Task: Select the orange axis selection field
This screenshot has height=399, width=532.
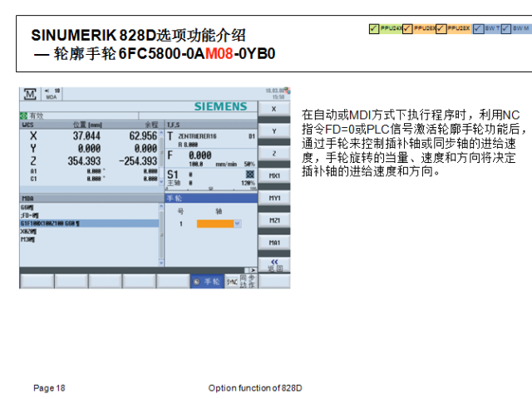Action: pos(215,224)
